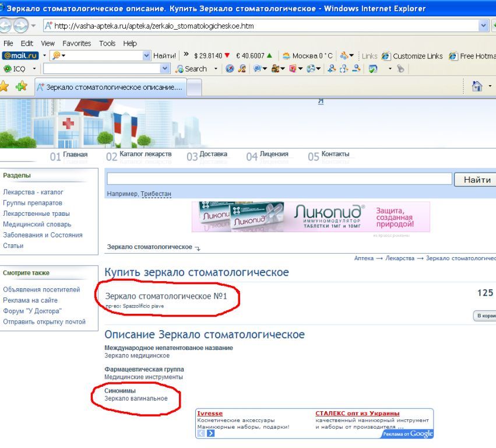Viewport: 496px width, 448px height.
Task: Follow the Форум "У Доктора" link
Action: click(x=32, y=311)
